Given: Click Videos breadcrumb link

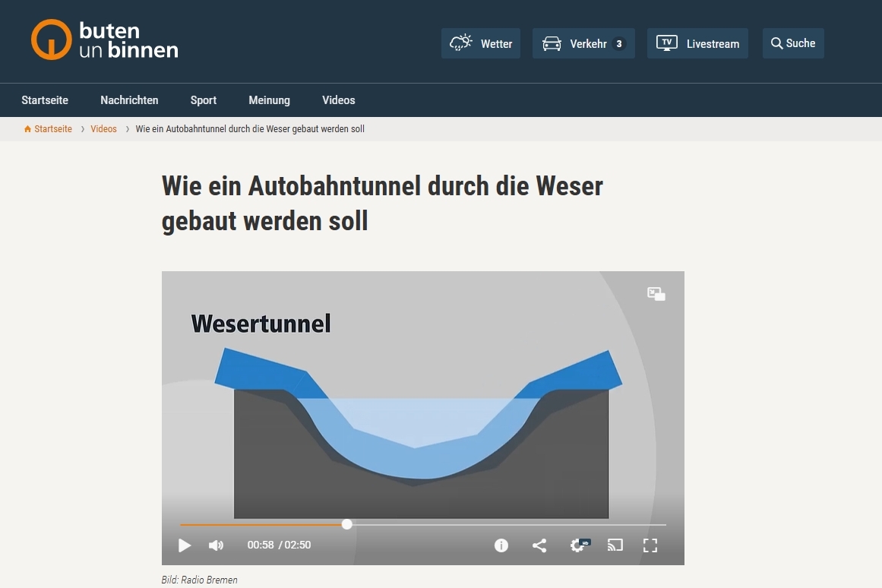Looking at the screenshot, I should click(103, 129).
